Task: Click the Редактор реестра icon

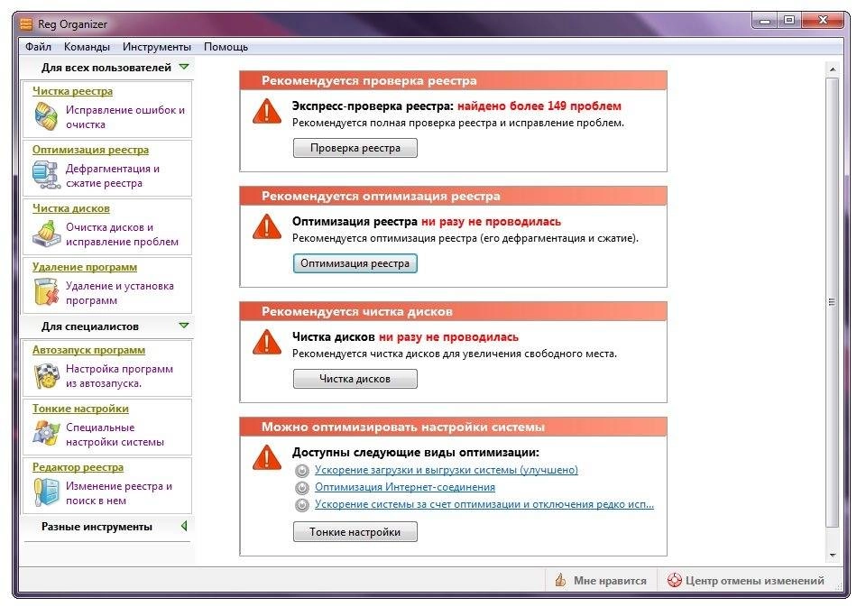Action: pos(46,492)
